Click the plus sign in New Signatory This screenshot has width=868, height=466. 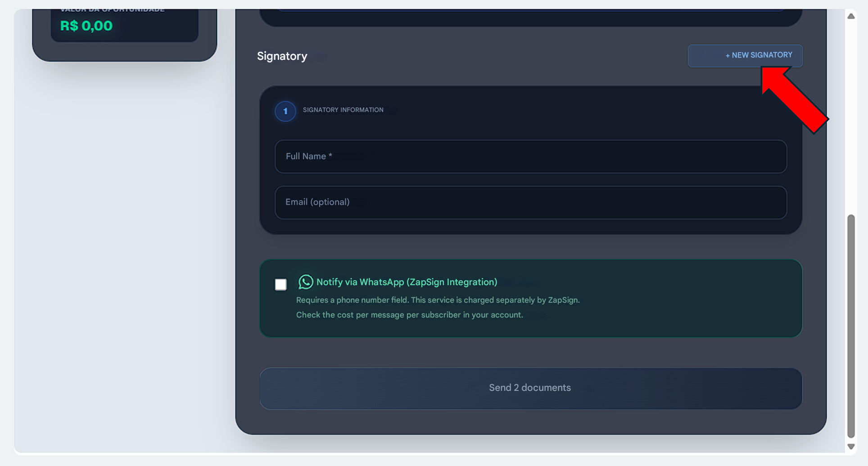click(x=728, y=55)
